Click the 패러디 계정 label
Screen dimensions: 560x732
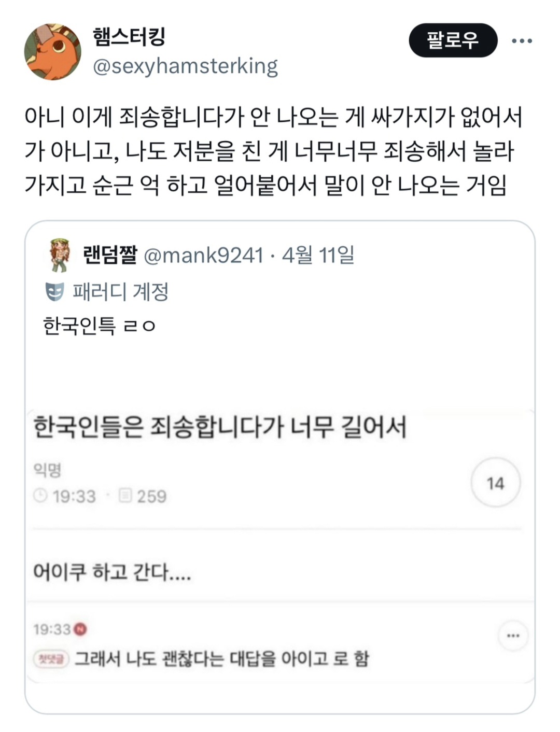[120, 292]
